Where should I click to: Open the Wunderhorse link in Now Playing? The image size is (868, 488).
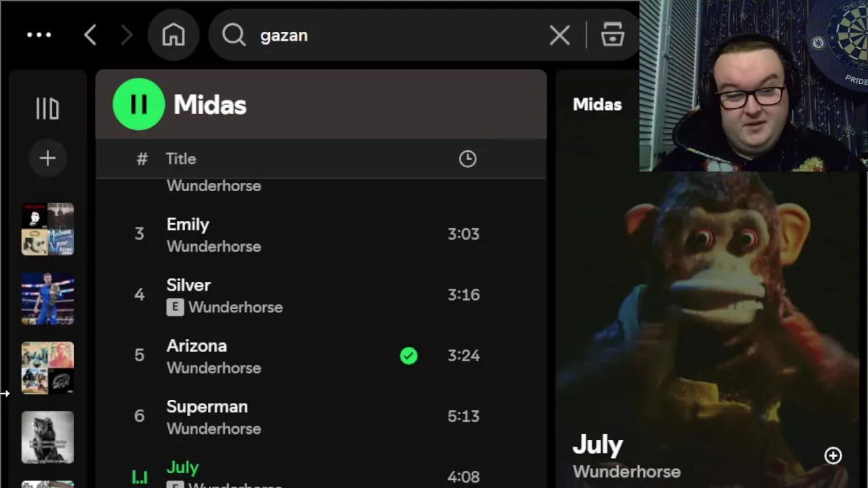tap(627, 472)
